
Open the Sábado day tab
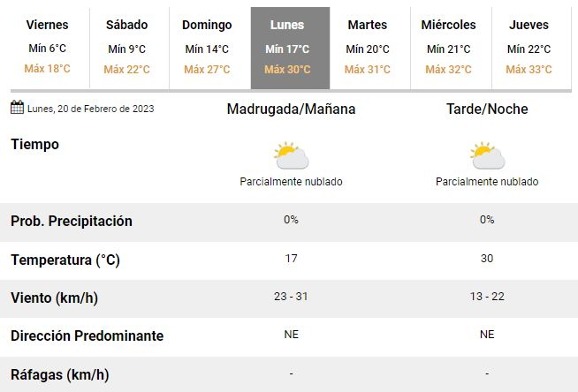126,48
